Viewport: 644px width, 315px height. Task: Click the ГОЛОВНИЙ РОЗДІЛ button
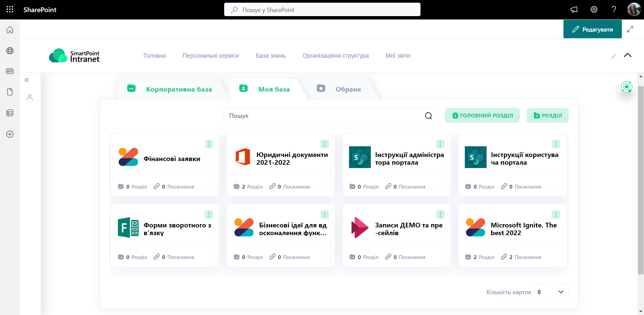[x=482, y=115]
